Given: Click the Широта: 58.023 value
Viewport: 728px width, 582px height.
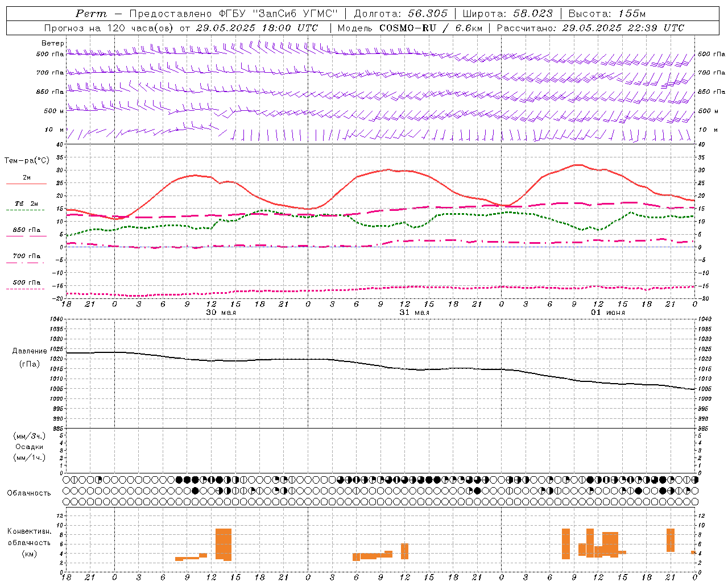Looking at the screenshot, I should point(507,14).
